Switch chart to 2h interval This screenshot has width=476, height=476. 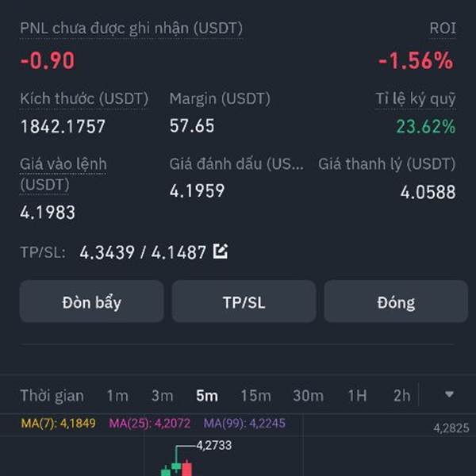coord(402,396)
